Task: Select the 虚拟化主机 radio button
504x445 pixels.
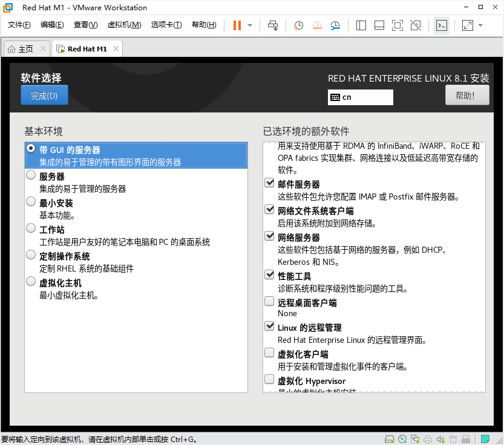Action: [x=31, y=282]
